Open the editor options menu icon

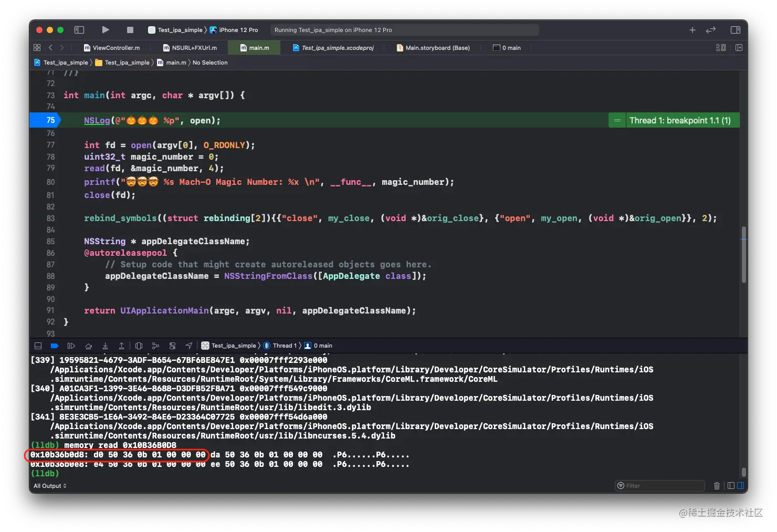click(x=721, y=48)
